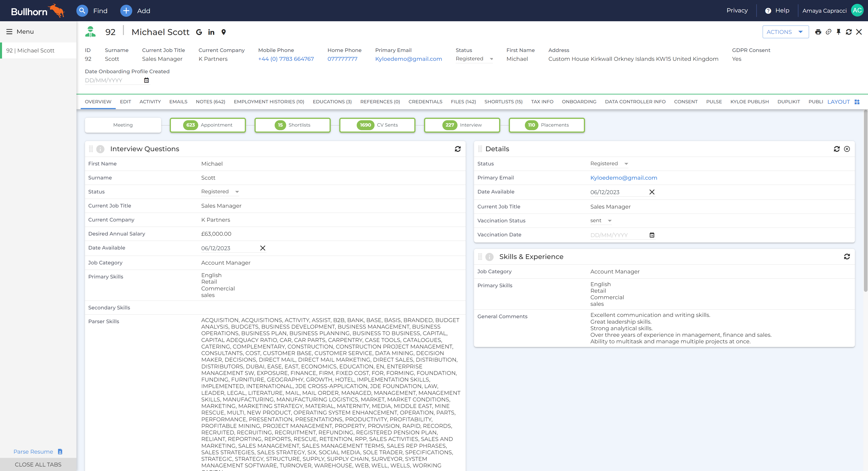Close the Michael Scott record

tap(859, 32)
